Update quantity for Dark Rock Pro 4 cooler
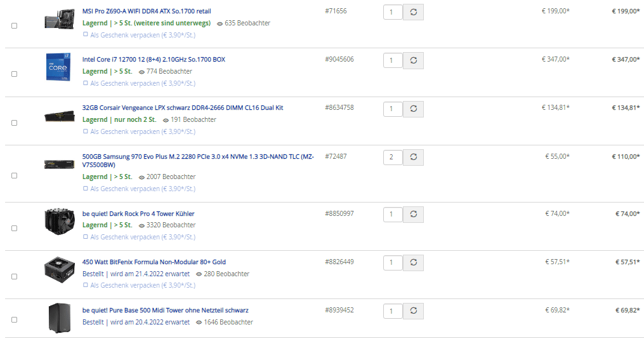Image resolution: width=644 pixels, height=341 pixels. (x=413, y=214)
